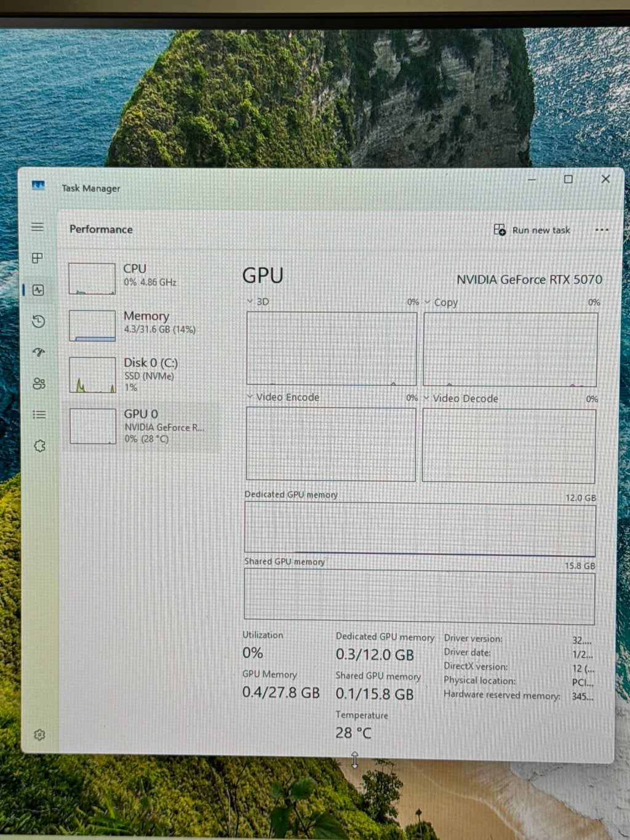
Task: Click the GPU 0 mini graph thumbnail
Action: click(93, 426)
